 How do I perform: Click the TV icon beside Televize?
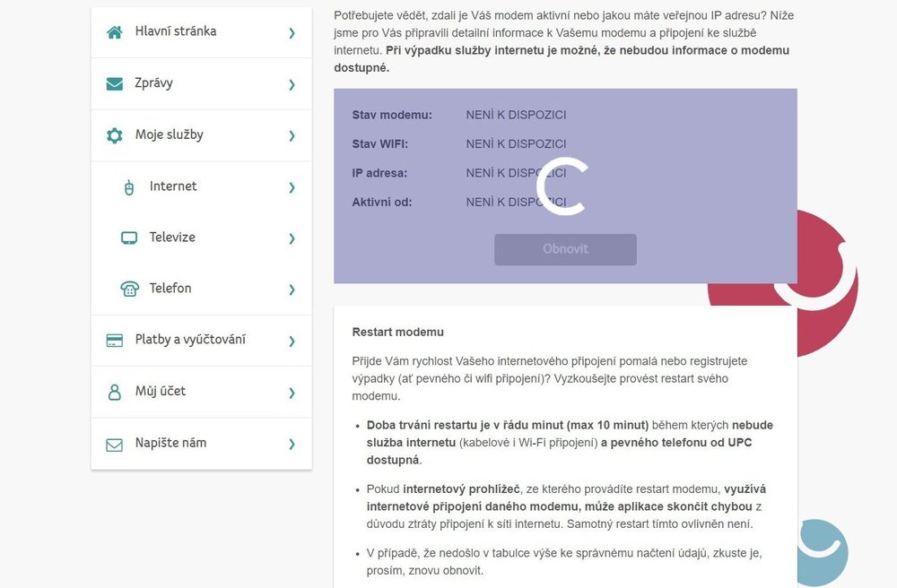pos(129,238)
